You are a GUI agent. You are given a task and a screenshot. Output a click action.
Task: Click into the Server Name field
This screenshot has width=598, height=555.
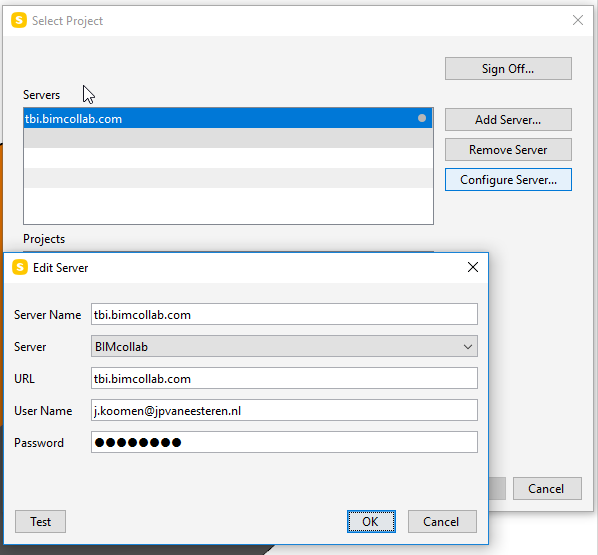tap(284, 314)
